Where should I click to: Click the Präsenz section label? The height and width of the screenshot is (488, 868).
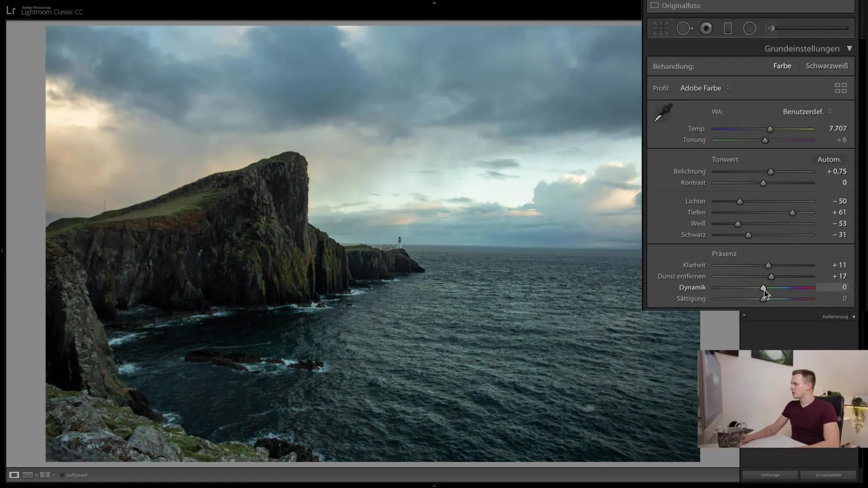click(724, 254)
